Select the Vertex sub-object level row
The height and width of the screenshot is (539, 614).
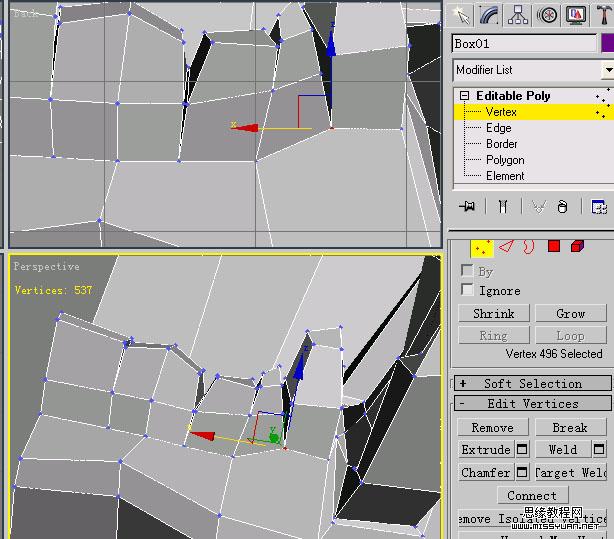533,112
